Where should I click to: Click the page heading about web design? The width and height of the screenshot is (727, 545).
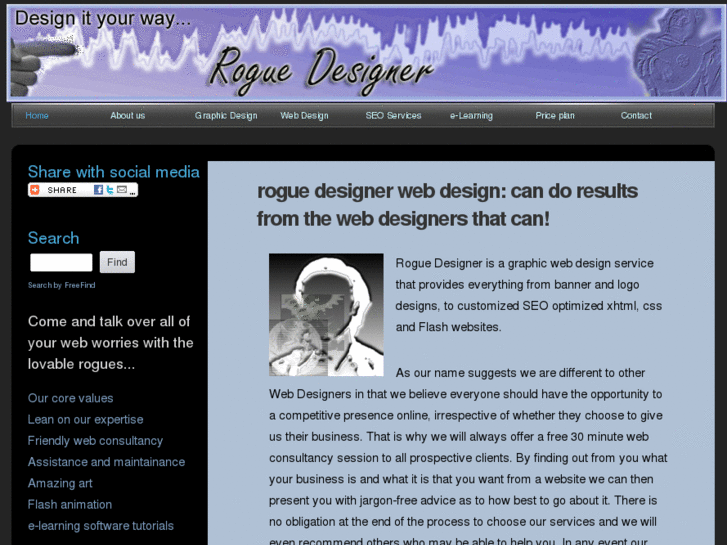447,205
